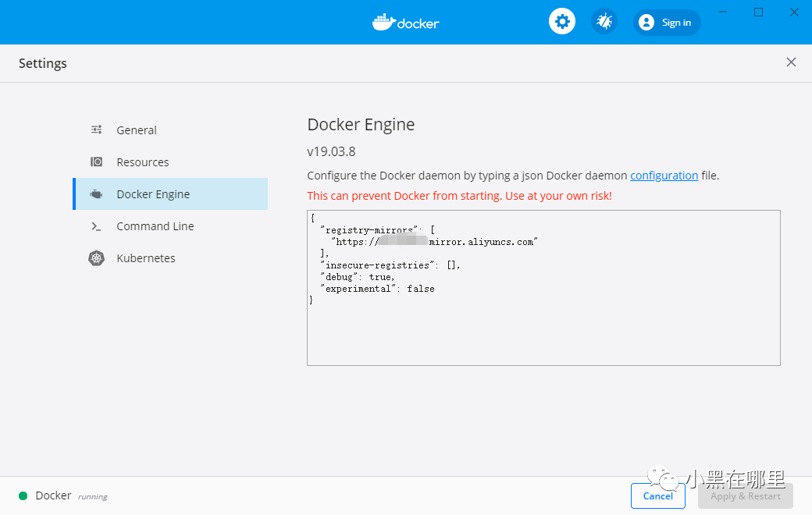Image resolution: width=812 pixels, height=515 pixels.
Task: Click the green Docker status indicator
Action: (23, 495)
